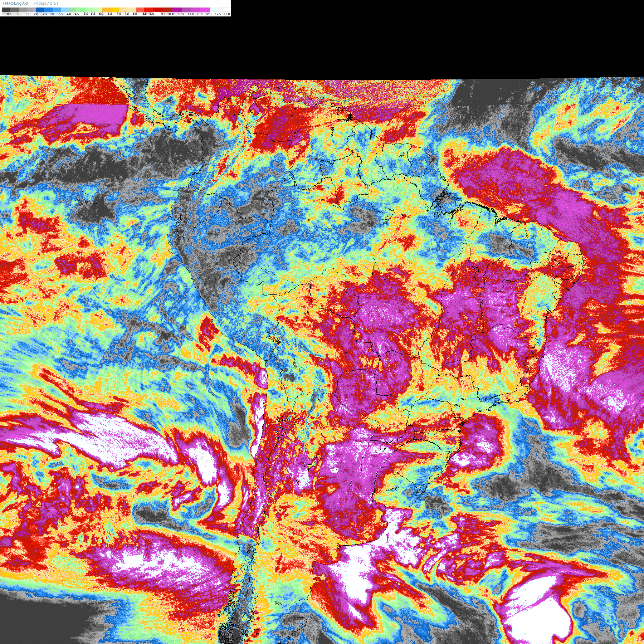Select the dark blue swatch above 2.5
Screen dimensions: 644x644
(x=40, y=10)
